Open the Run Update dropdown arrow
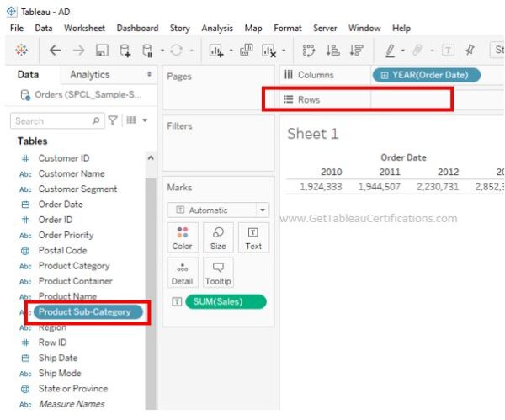This screenshot has width=505, height=420. tap(192, 51)
